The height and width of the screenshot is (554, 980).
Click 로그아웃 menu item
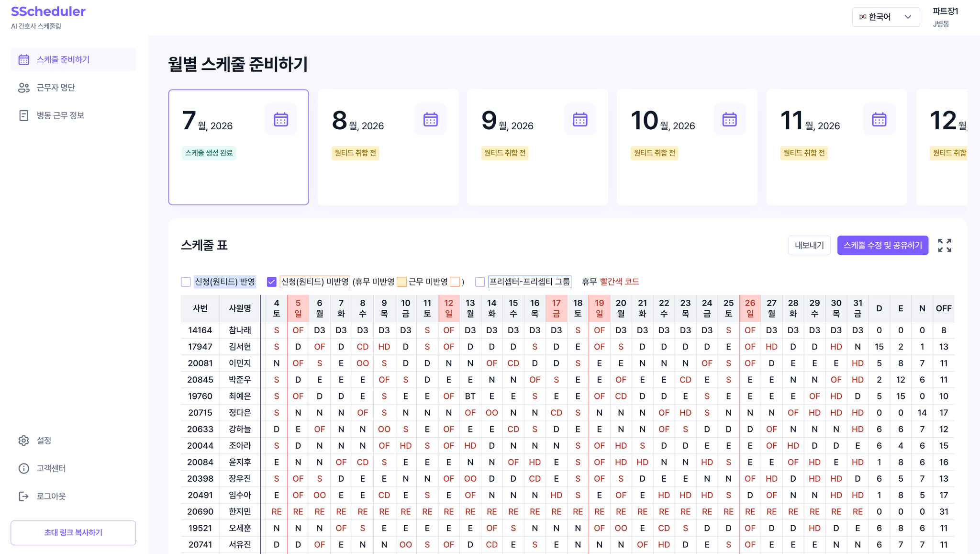(x=73, y=496)
